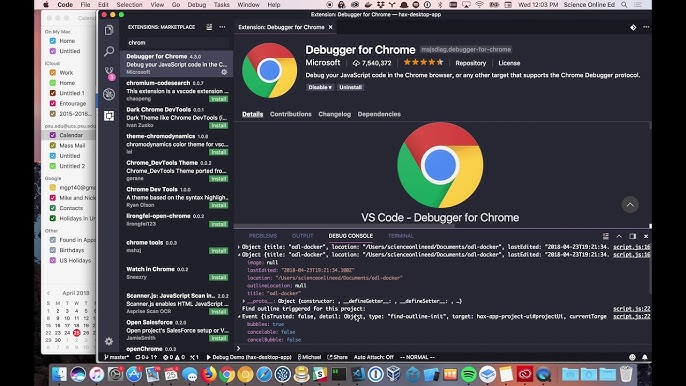The width and height of the screenshot is (686, 386).
Task: Open Google Chrome from the Dock
Action: [227, 375]
